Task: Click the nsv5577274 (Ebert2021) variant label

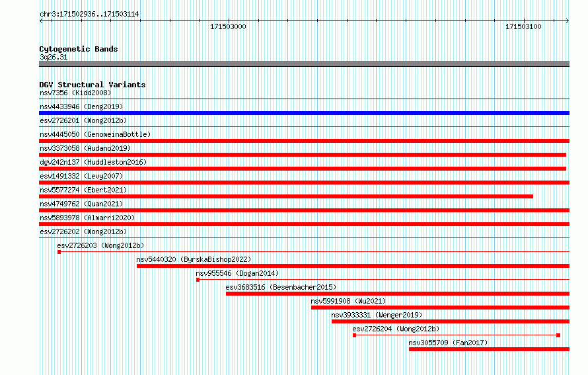Action: (x=83, y=190)
